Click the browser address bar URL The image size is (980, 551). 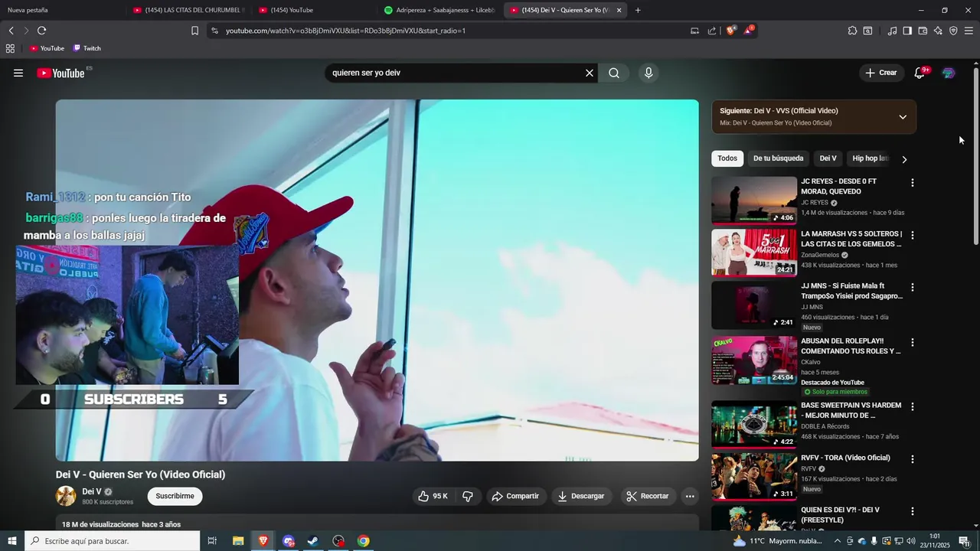pyautogui.click(x=345, y=31)
